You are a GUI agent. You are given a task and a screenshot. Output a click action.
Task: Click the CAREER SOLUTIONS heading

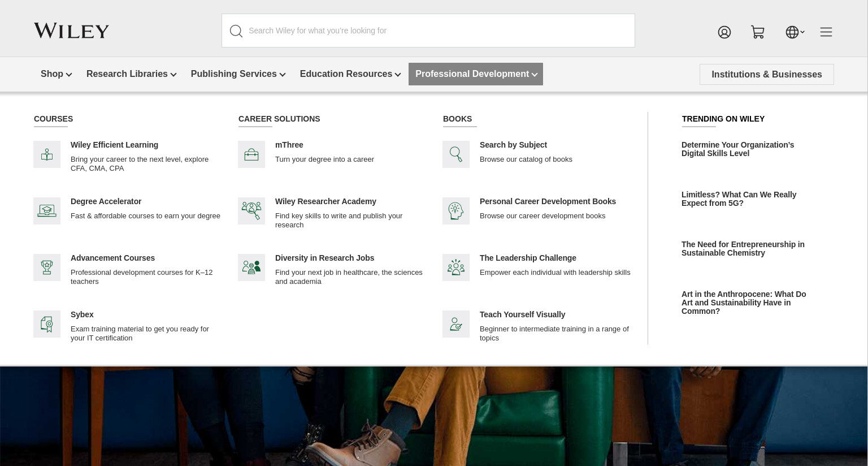[279, 119]
